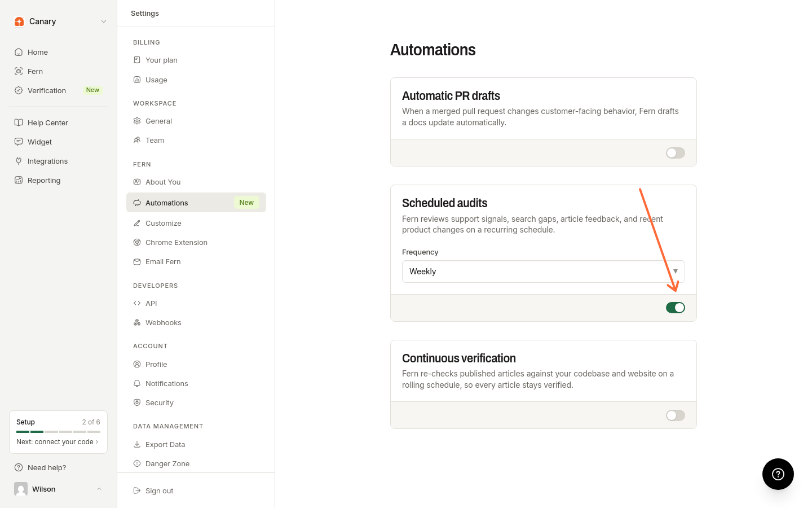Viewport: 812px width, 508px height.
Task: Click the Automations loop icon
Action: point(137,203)
